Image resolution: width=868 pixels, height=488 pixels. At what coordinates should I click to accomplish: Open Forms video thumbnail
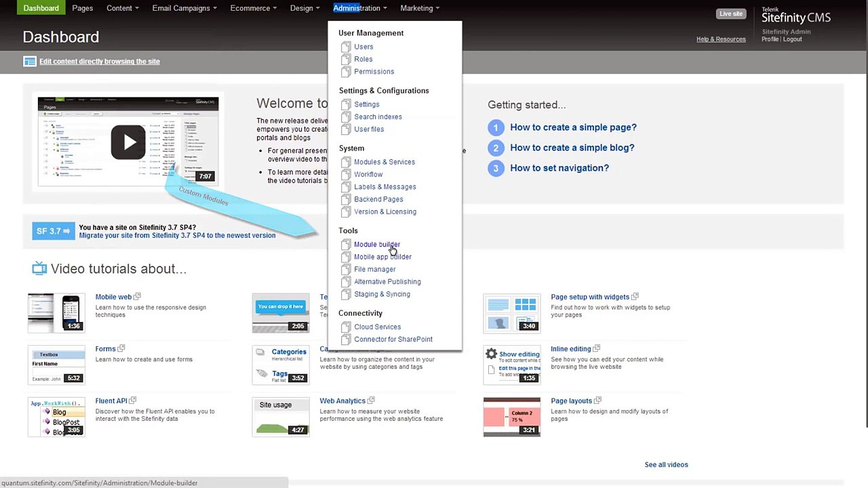(56, 365)
